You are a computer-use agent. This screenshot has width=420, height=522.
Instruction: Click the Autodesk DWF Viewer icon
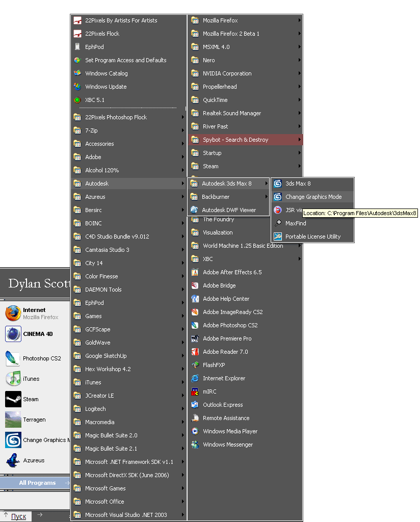[x=194, y=210]
